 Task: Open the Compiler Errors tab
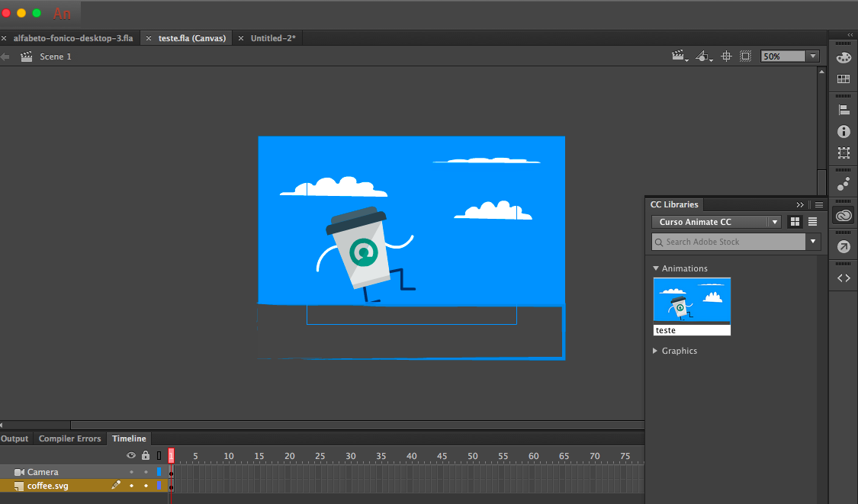70,438
